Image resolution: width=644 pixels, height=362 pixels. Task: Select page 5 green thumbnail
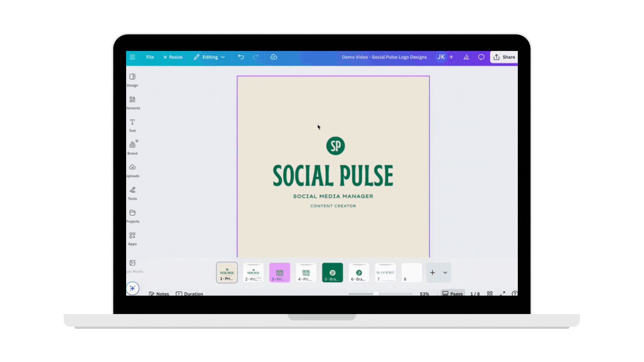[332, 273]
